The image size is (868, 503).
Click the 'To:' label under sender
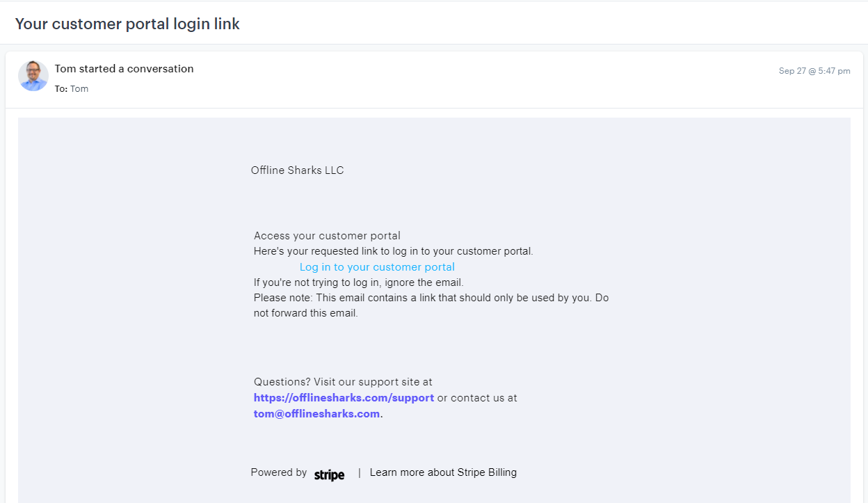point(61,89)
